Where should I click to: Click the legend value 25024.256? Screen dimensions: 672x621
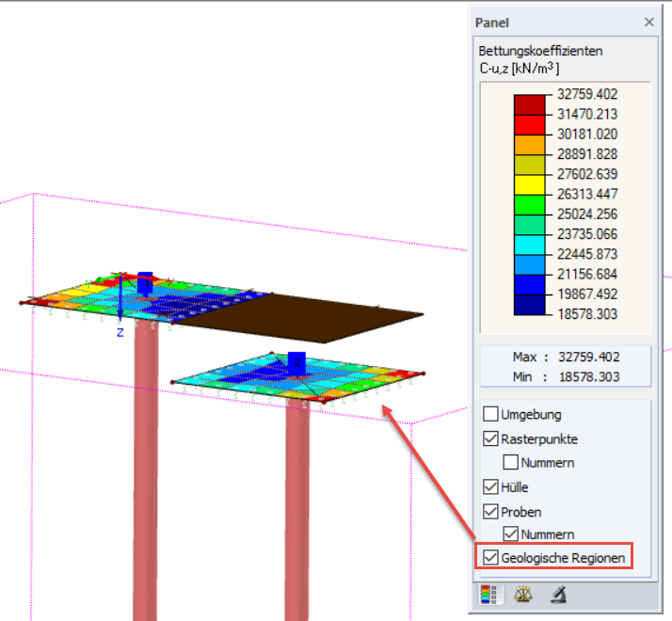[x=587, y=214]
